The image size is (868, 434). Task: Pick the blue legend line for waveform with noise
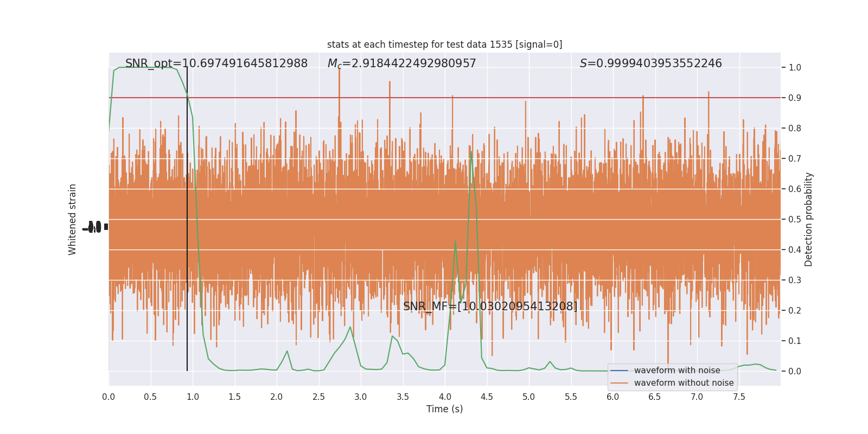click(x=619, y=371)
